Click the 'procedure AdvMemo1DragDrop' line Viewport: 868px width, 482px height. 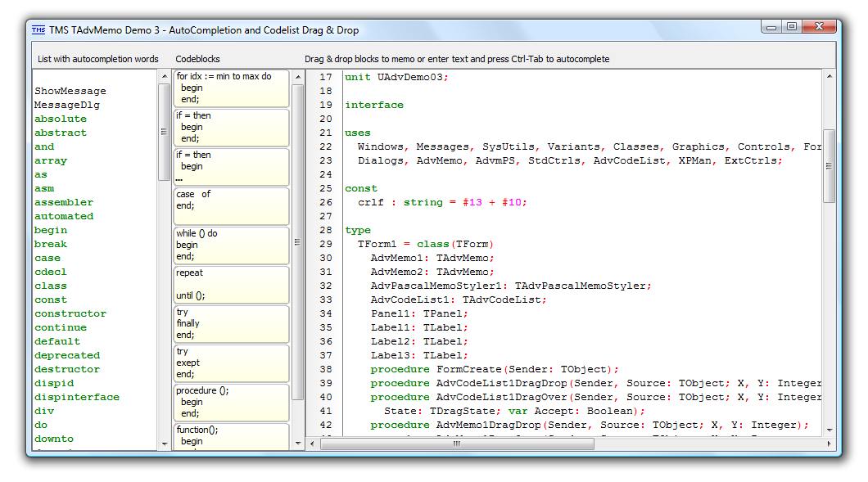coord(590,425)
